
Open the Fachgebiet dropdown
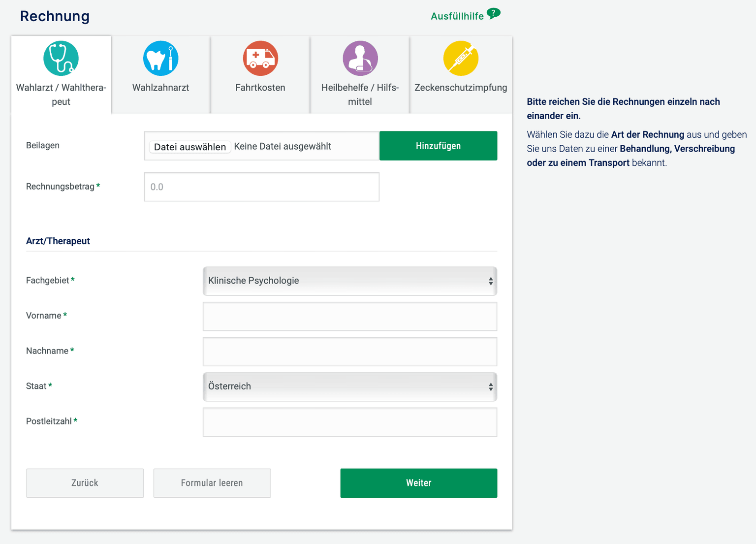pyautogui.click(x=350, y=281)
